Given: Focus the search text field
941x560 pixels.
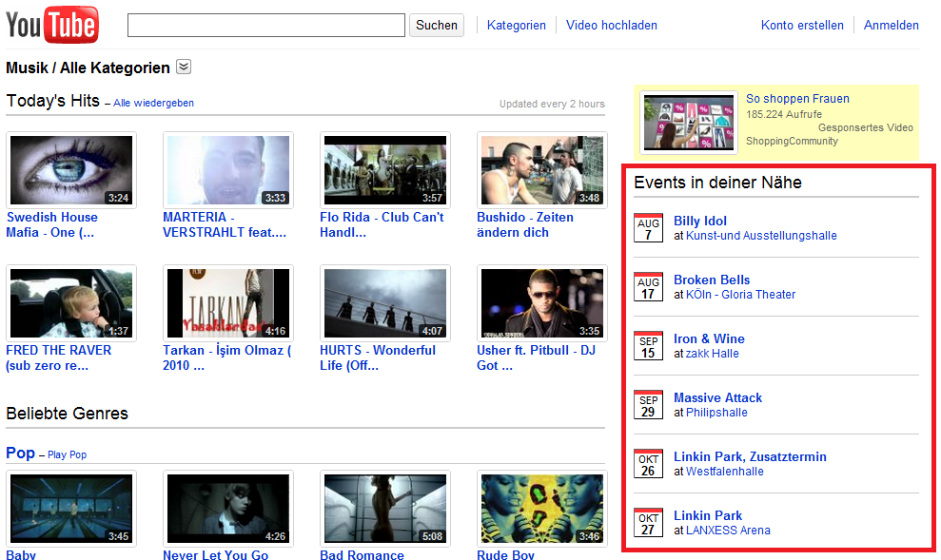Looking at the screenshot, I should point(265,25).
